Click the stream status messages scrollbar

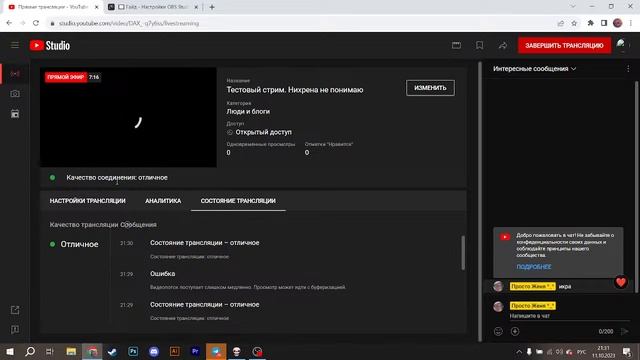coord(463,253)
